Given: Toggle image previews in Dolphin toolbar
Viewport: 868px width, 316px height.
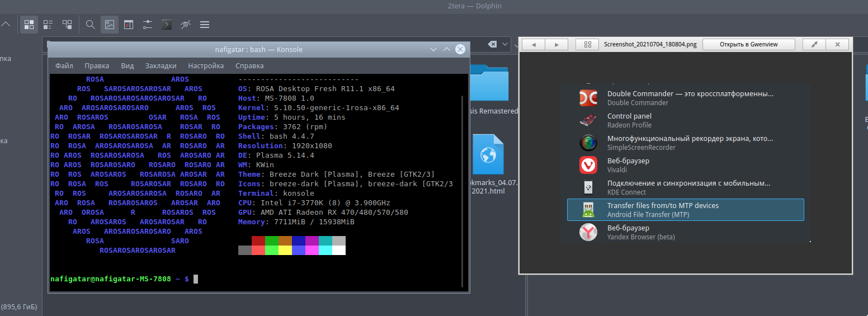Looking at the screenshot, I should click(110, 25).
